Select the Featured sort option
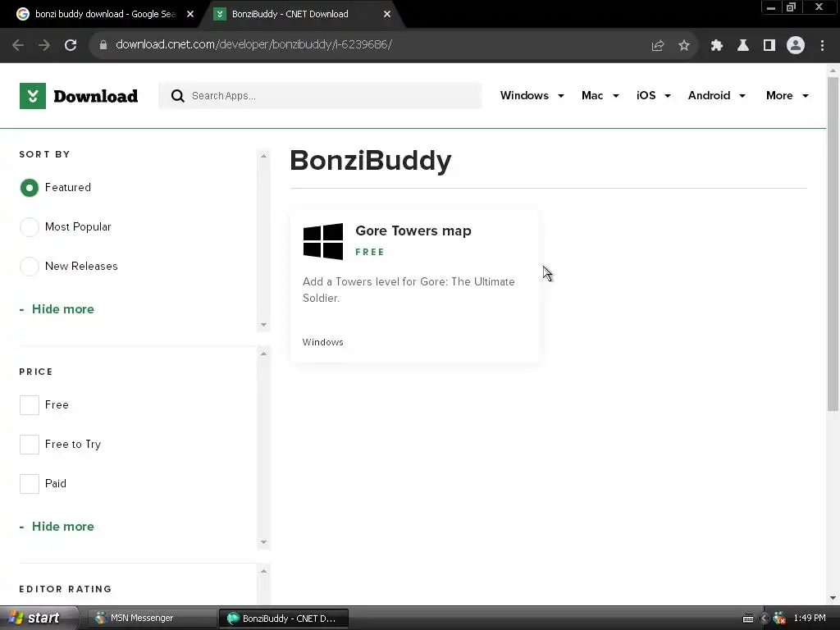 30,188
